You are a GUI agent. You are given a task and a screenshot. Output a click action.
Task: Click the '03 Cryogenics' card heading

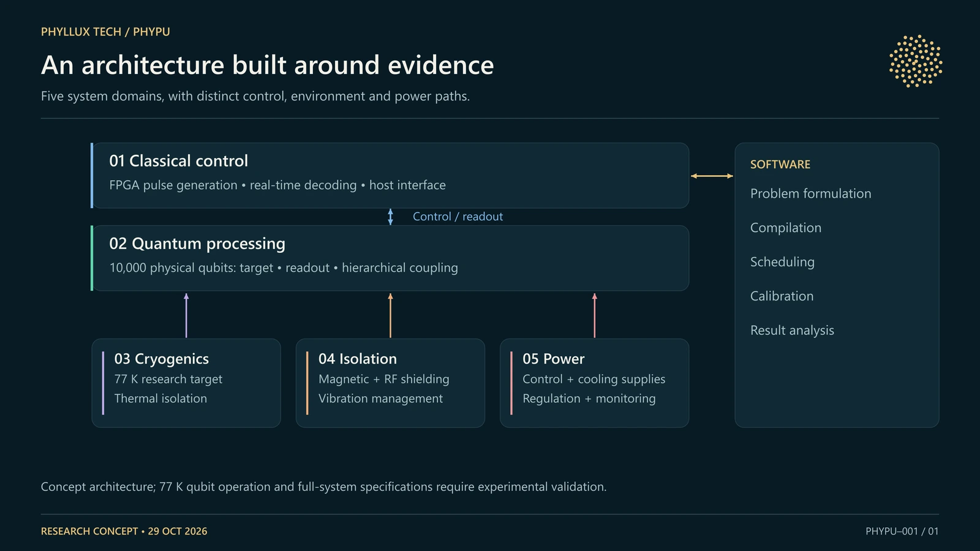pyautogui.click(x=162, y=359)
